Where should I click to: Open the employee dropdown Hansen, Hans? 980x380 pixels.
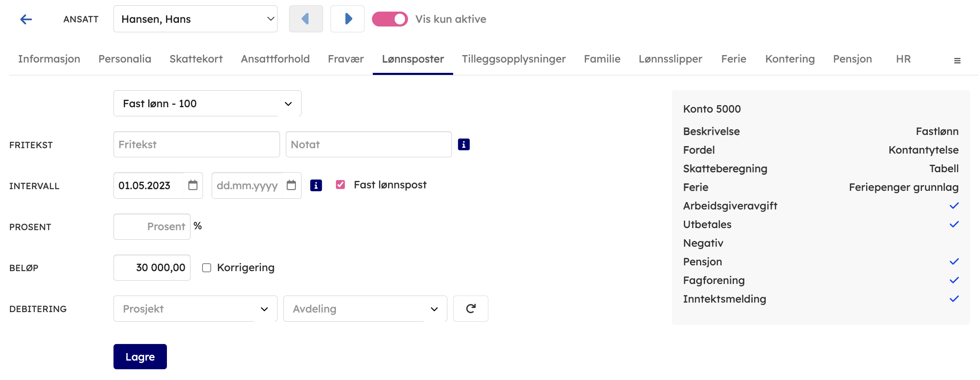pyautogui.click(x=195, y=19)
